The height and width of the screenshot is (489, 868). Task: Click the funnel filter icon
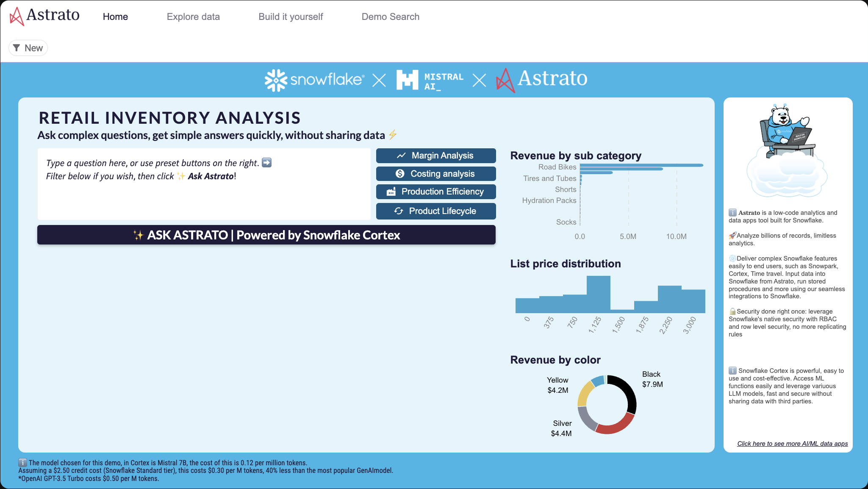pyautogui.click(x=17, y=48)
